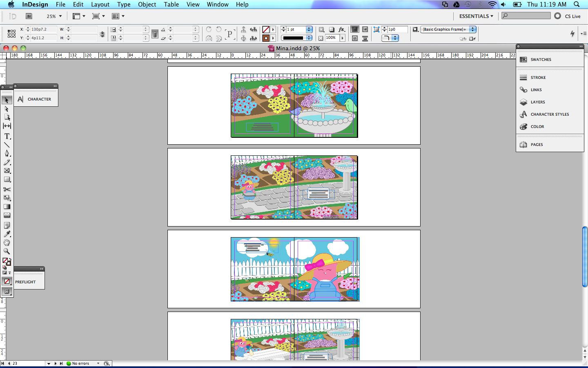Select the Zoom tool in toolbox

click(x=7, y=251)
